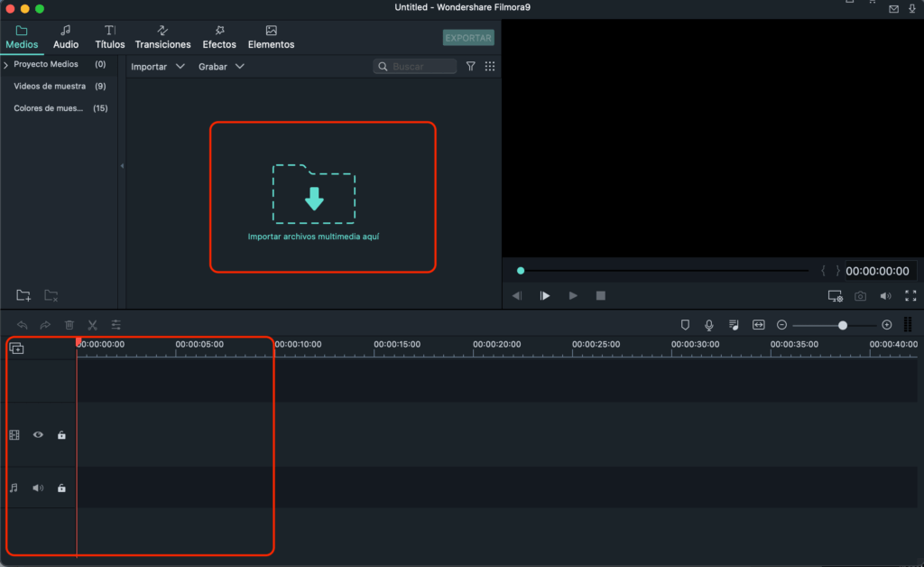Open the Efectos tab

pos(218,37)
